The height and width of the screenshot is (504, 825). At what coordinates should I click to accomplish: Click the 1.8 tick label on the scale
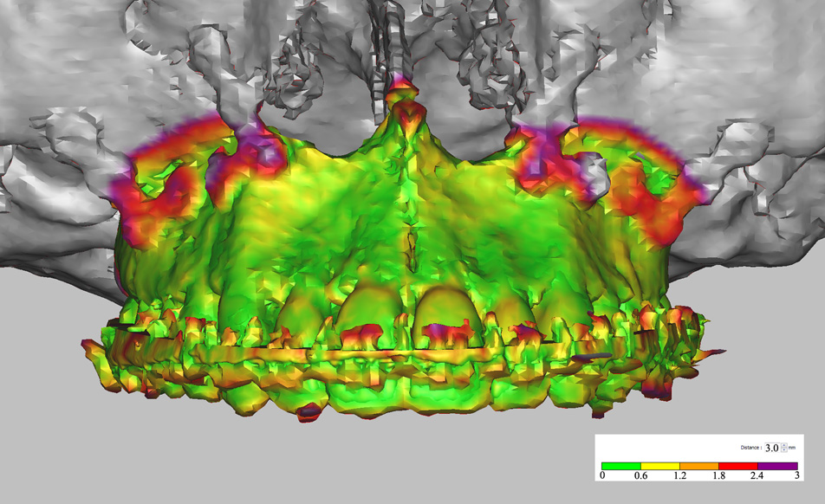(x=719, y=475)
